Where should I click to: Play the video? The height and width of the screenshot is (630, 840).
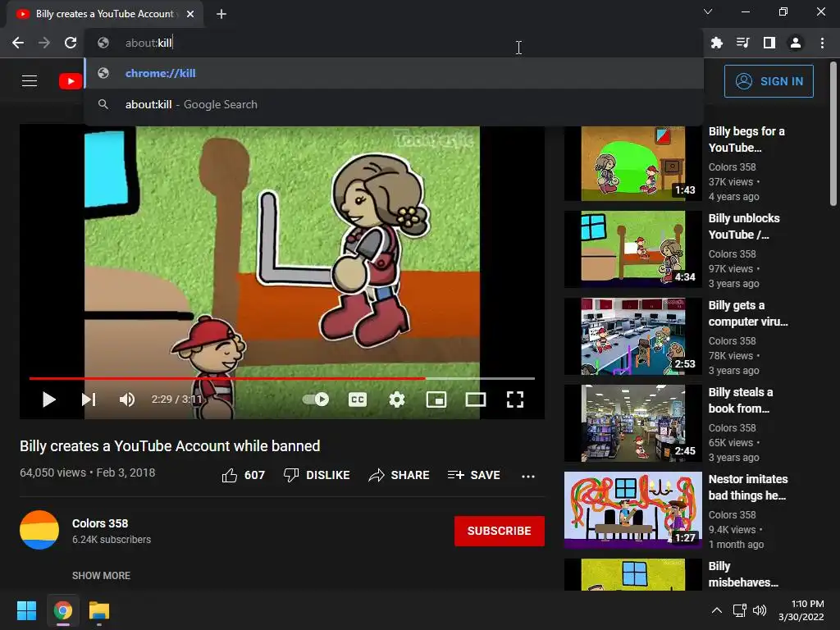(48, 399)
